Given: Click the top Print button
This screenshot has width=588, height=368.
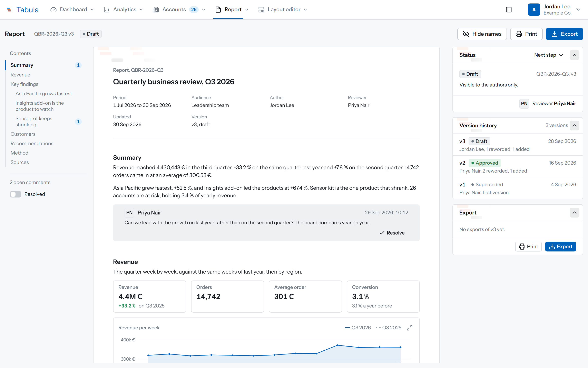Looking at the screenshot, I should click(526, 34).
